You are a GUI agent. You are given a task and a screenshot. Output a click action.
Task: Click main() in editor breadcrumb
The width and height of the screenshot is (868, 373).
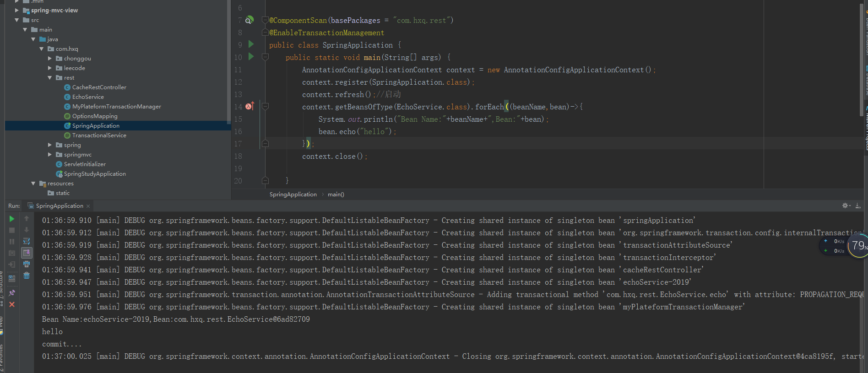pos(336,194)
